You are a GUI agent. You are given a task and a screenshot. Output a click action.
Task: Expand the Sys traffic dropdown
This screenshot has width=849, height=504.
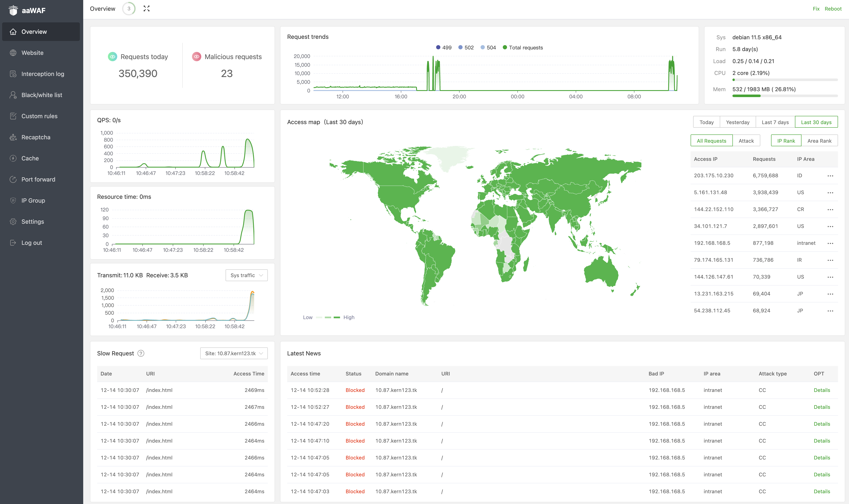click(246, 275)
